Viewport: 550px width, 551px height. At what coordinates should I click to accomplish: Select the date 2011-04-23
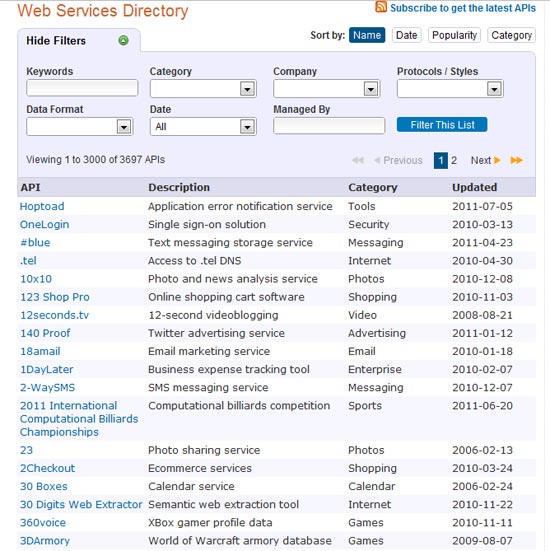click(x=482, y=242)
